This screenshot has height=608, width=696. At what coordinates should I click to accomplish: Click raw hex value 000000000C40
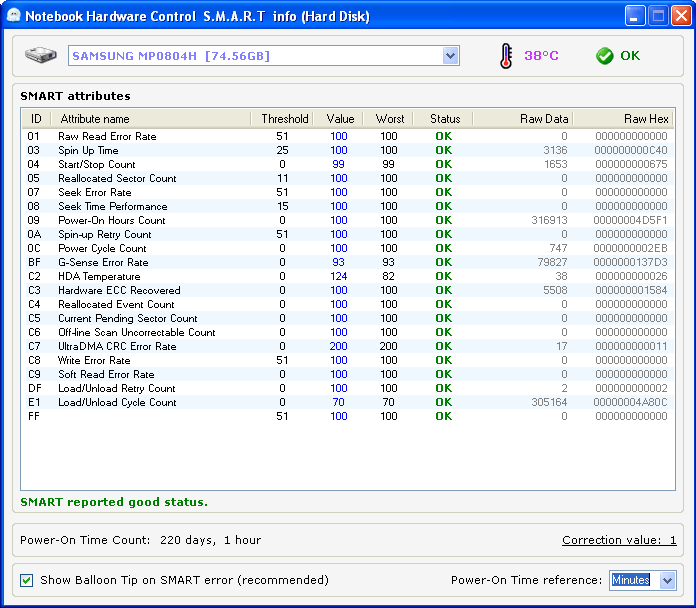pyautogui.click(x=631, y=150)
